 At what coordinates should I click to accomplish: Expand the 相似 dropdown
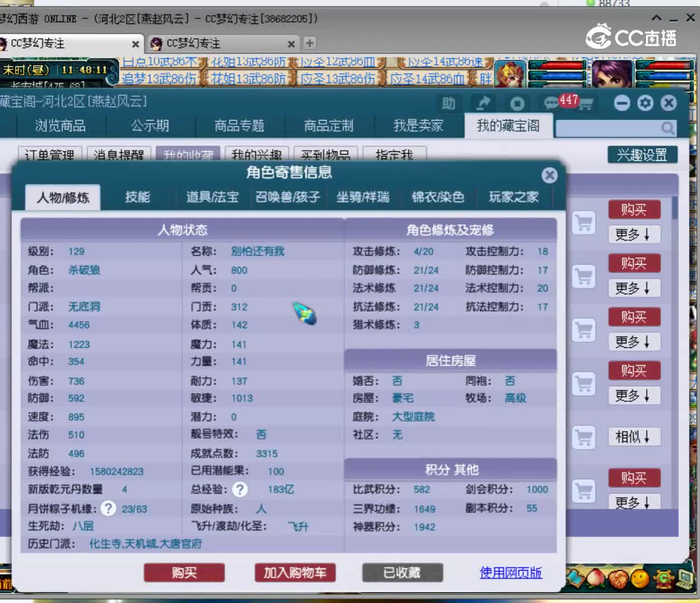click(634, 437)
